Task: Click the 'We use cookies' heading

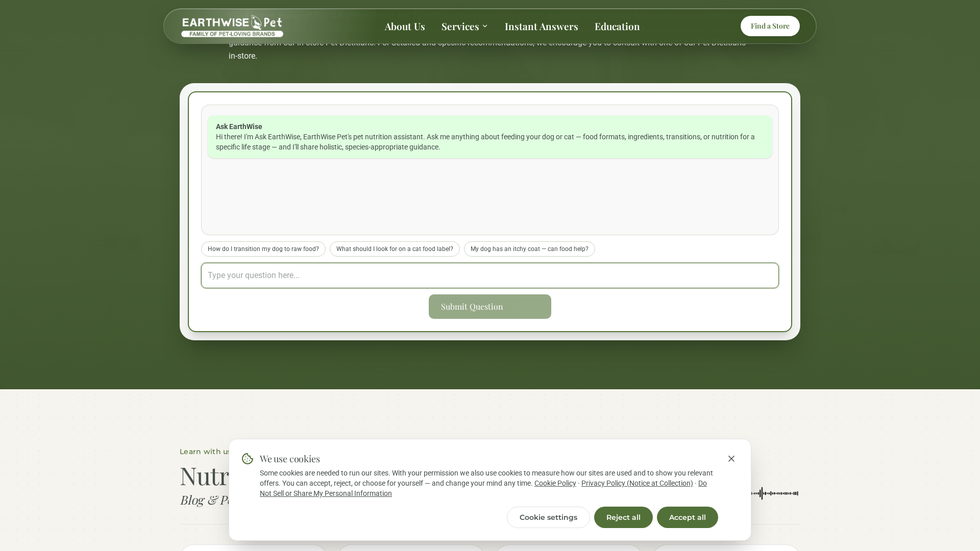Action: tap(290, 459)
